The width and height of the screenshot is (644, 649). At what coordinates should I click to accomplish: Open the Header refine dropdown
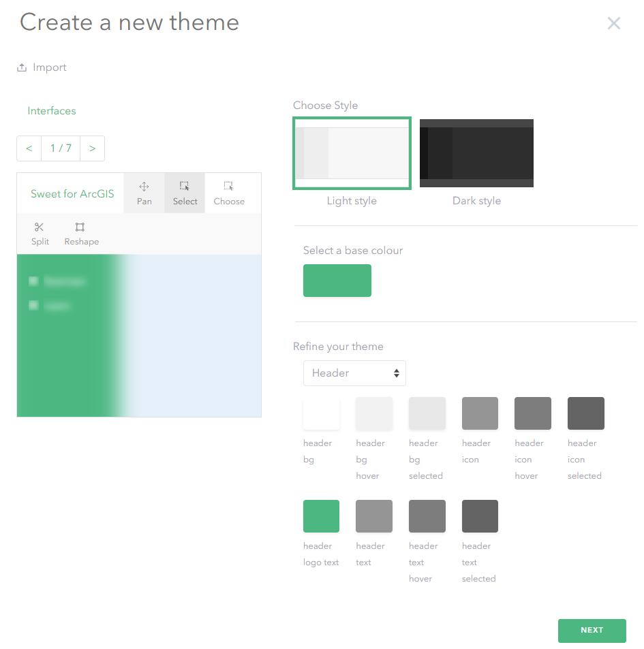(x=354, y=373)
